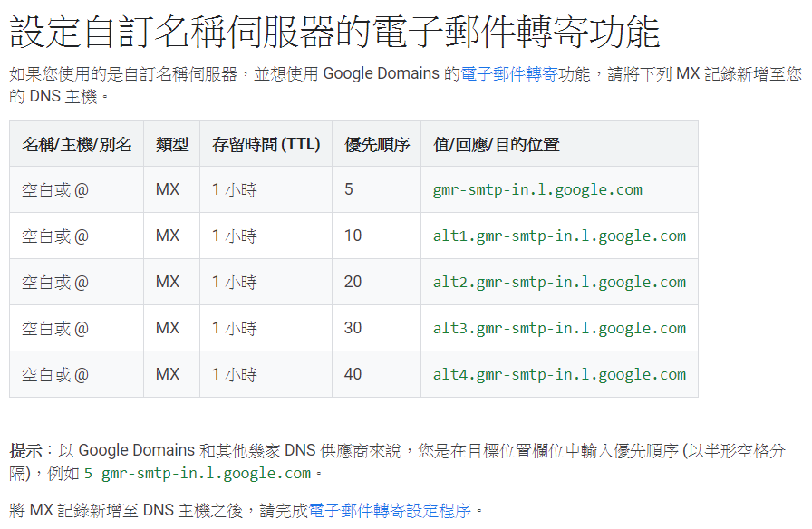The width and height of the screenshot is (812, 529).
Task: Click MX type in priority 30 row
Action: (168, 328)
